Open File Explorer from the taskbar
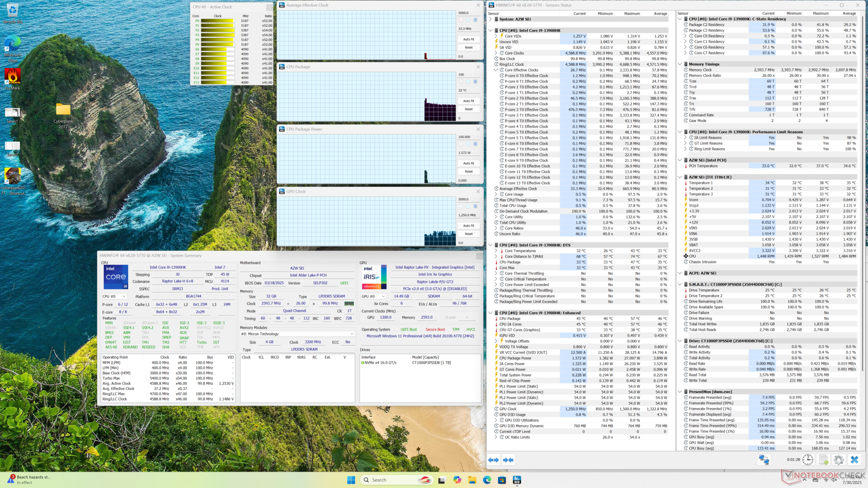The image size is (868, 488). (472, 480)
